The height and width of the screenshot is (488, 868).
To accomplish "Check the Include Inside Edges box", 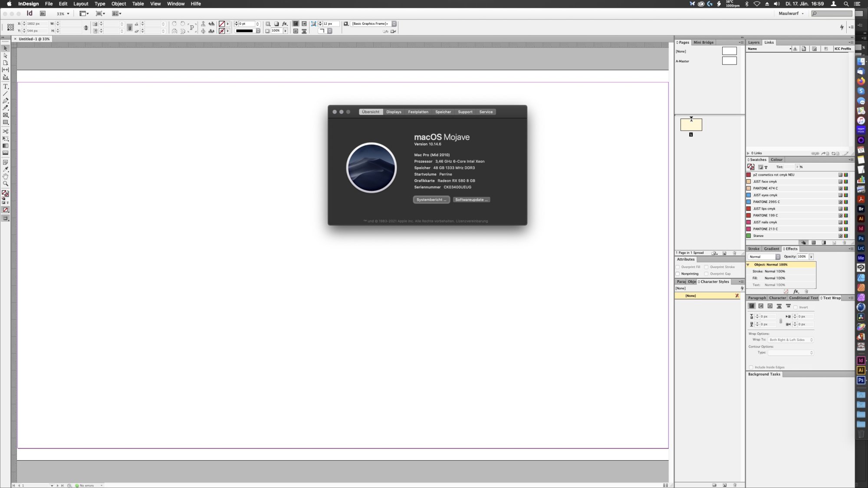I will point(751,367).
